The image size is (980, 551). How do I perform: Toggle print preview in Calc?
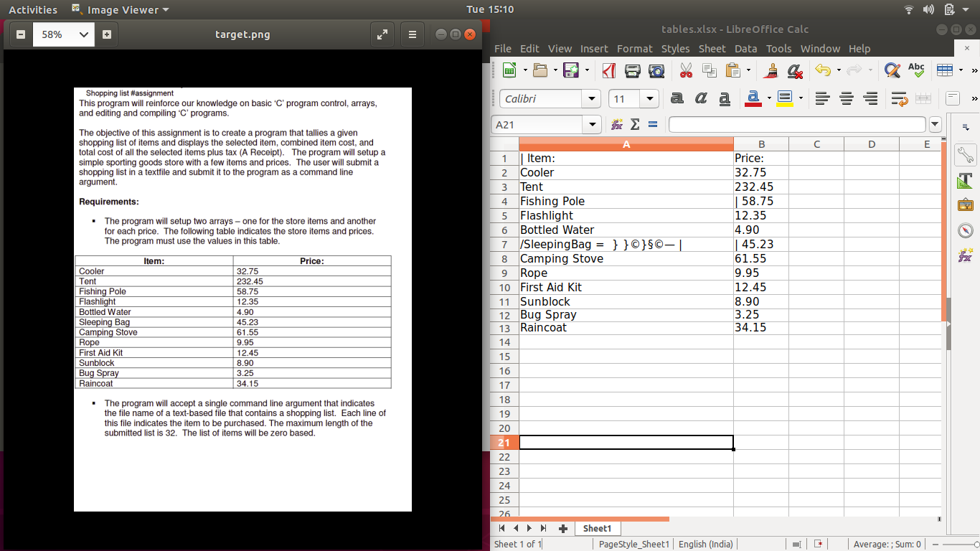[x=656, y=70]
